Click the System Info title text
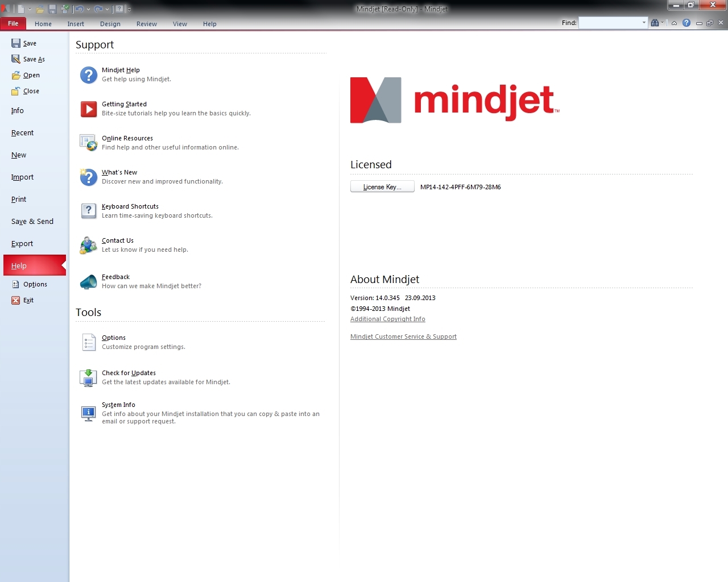 pos(118,405)
